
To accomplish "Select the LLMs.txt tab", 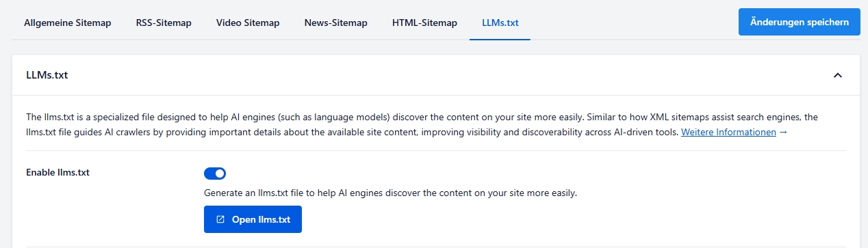I will [500, 23].
